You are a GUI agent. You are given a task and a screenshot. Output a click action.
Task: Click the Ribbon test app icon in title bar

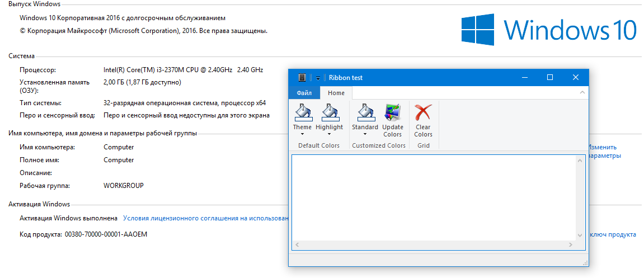[302, 78]
